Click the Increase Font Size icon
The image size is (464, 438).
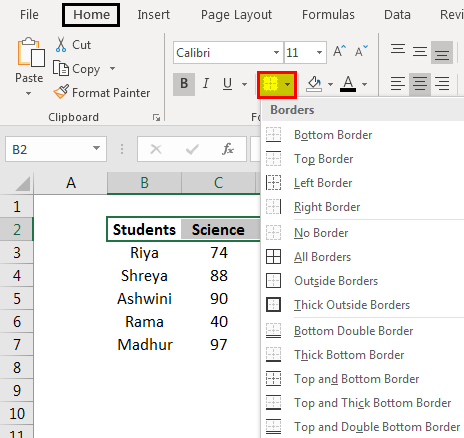339,51
